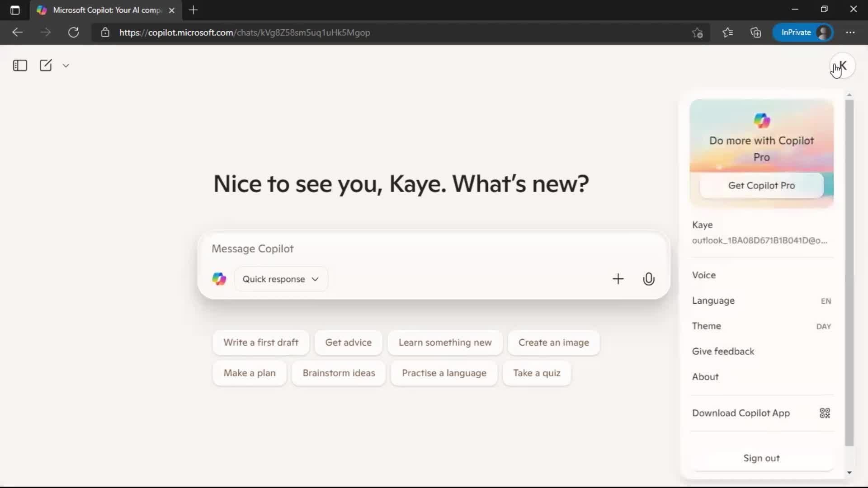Click the Create an image suggestion
The width and height of the screenshot is (868, 488).
click(553, 343)
